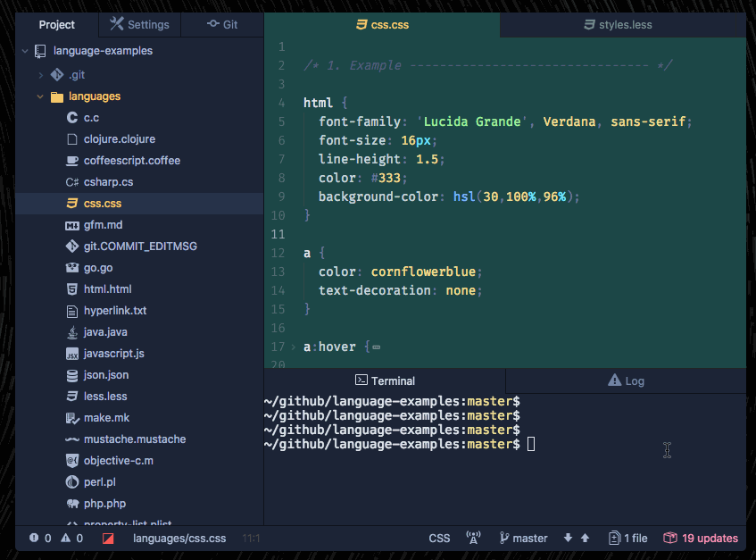Click the gopher icon beside go.go
Image resolution: width=756 pixels, height=560 pixels.
click(x=72, y=268)
